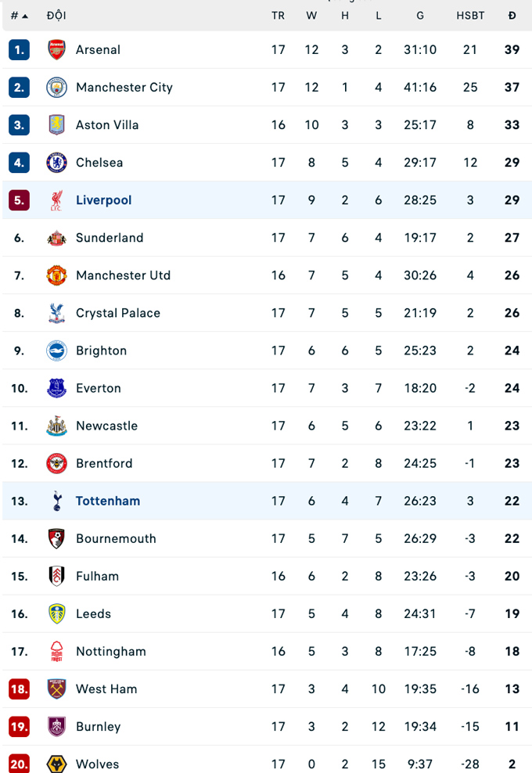Click the TR matches played header
Viewport: 532px width, 773px height.
[279, 16]
